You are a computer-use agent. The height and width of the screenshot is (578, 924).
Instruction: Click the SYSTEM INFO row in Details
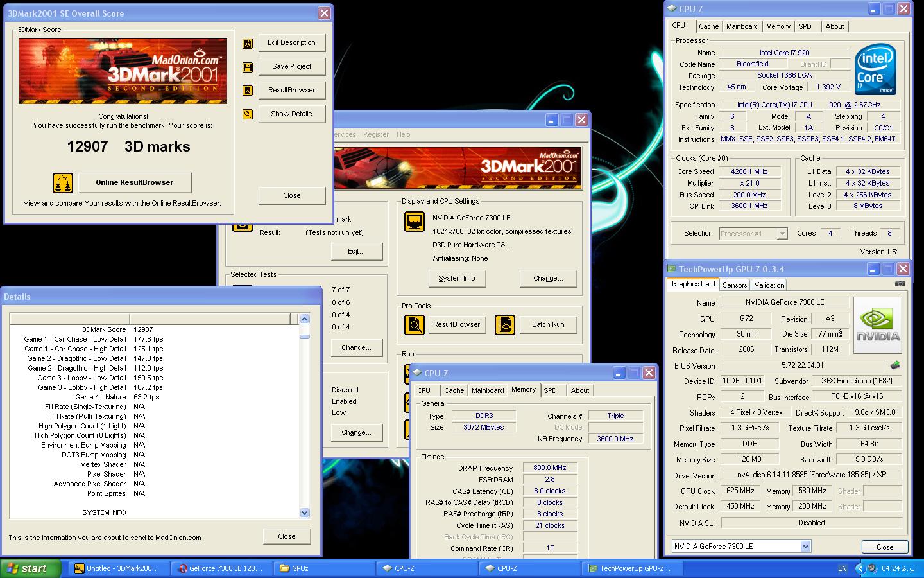[x=154, y=513]
